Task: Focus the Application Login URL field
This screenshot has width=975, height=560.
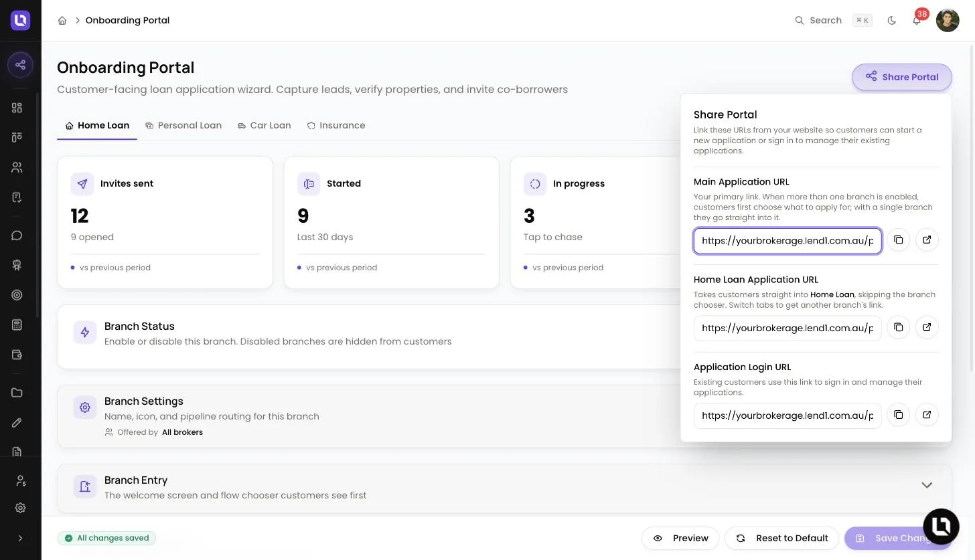Action: [x=787, y=415]
